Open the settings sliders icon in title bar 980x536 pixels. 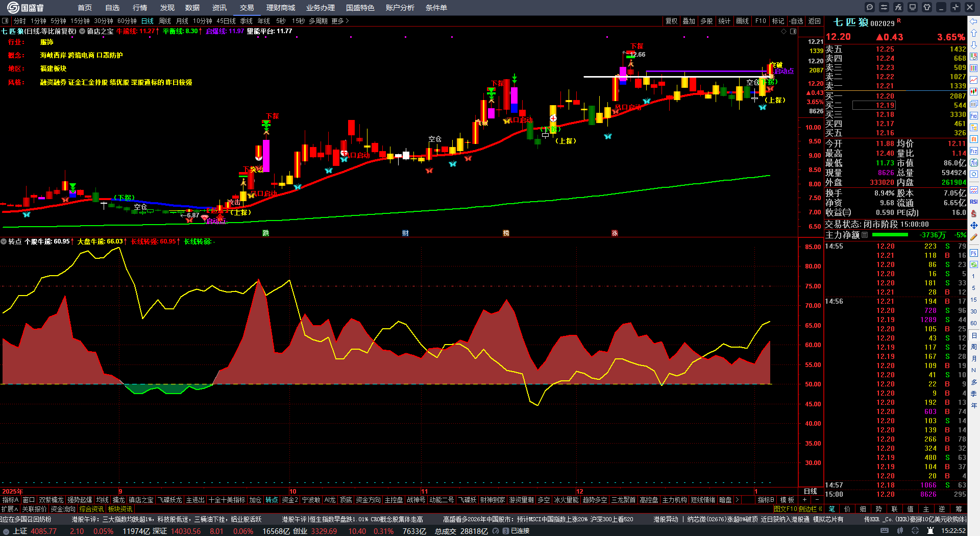(884, 7)
